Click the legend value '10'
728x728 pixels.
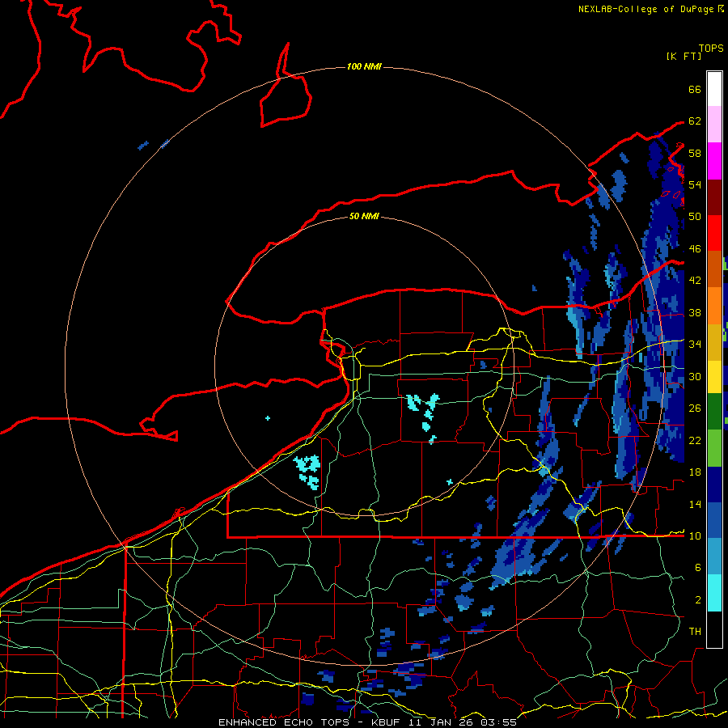[695, 535]
